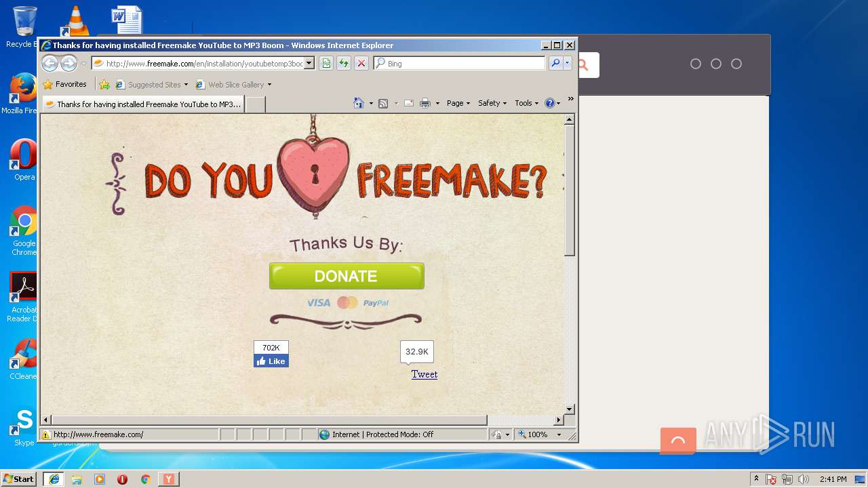The height and width of the screenshot is (488, 868).
Task: Click the search icon in background window
Action: pos(582,65)
